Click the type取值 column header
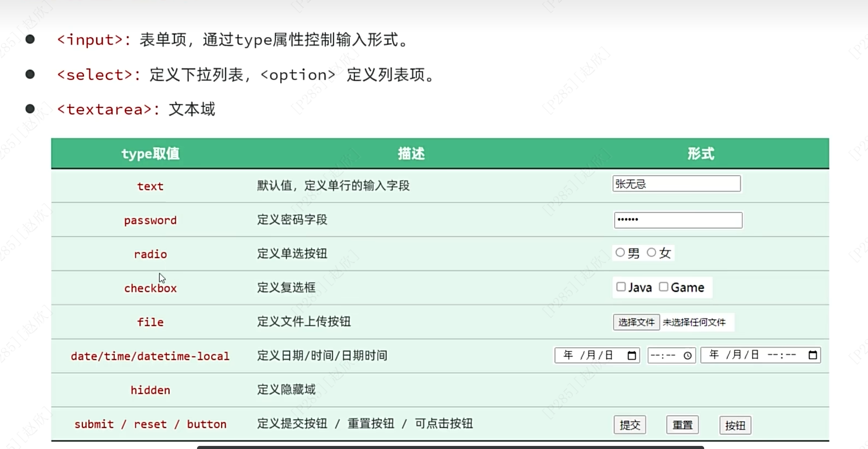The height and width of the screenshot is (449, 868). pos(150,153)
